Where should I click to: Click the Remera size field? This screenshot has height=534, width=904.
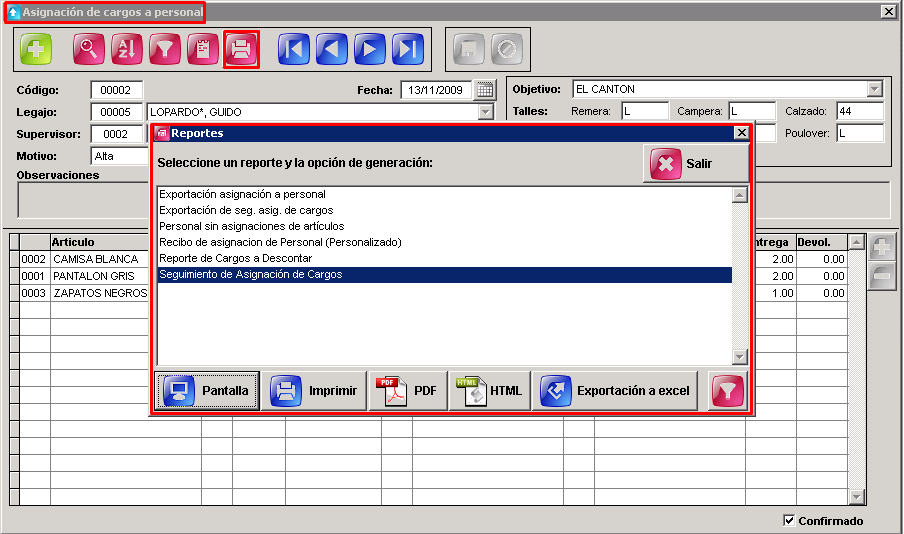click(x=645, y=111)
